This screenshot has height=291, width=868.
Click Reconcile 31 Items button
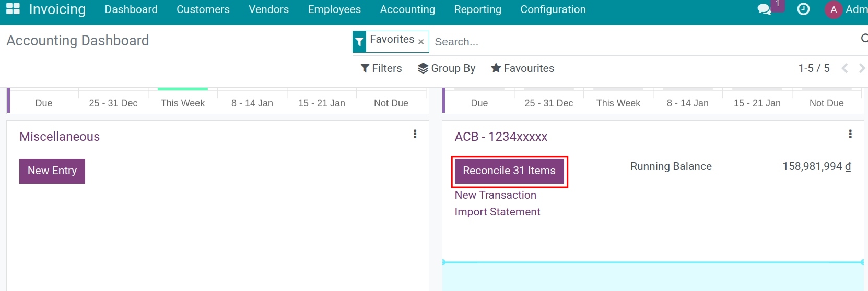pyautogui.click(x=509, y=171)
